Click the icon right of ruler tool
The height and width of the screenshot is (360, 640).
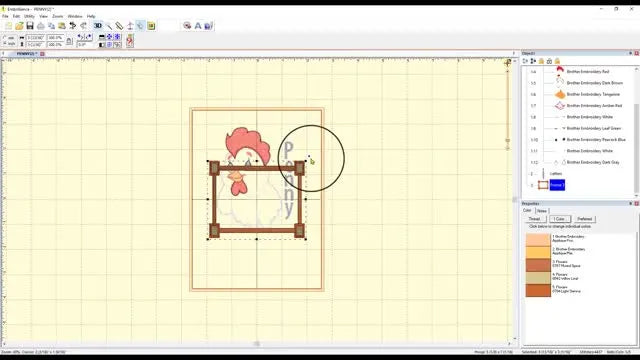(x=130, y=26)
